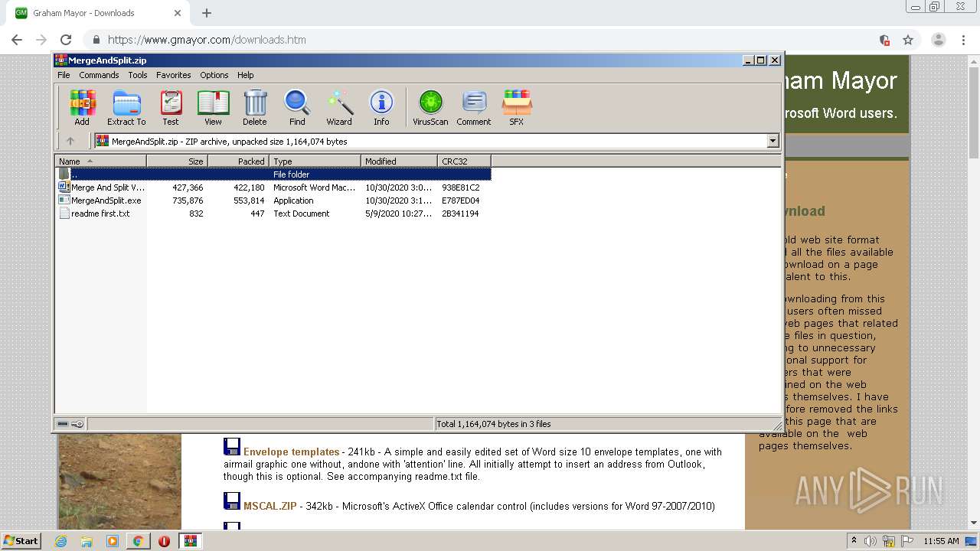The image size is (980, 551).
Task: Open the Options menu
Action: tap(214, 75)
